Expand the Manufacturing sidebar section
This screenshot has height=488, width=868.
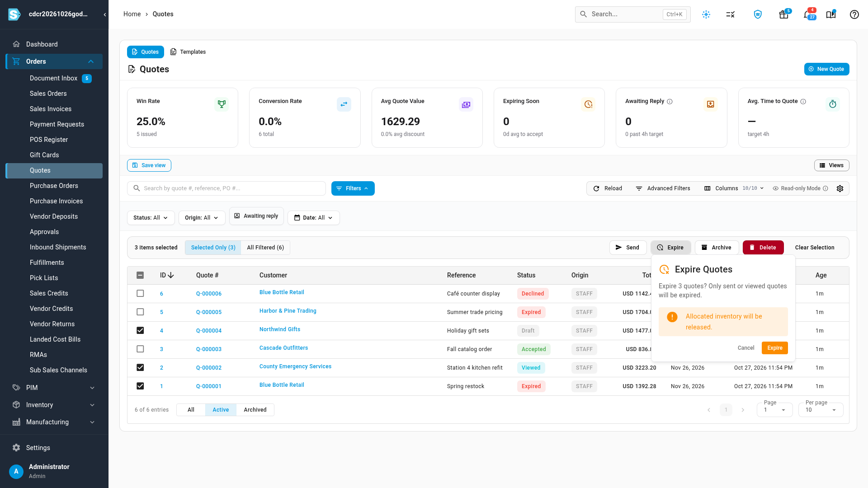point(54,422)
